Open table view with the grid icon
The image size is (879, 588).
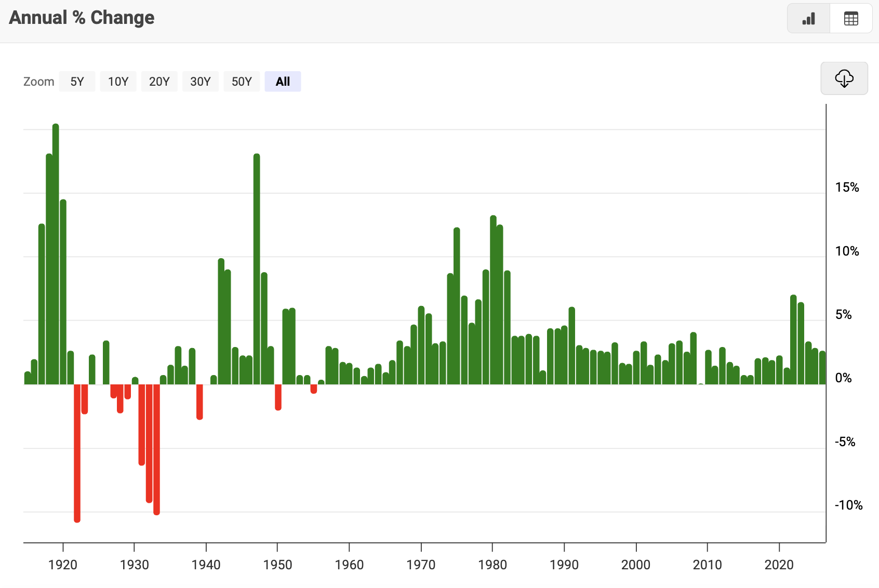click(x=851, y=18)
